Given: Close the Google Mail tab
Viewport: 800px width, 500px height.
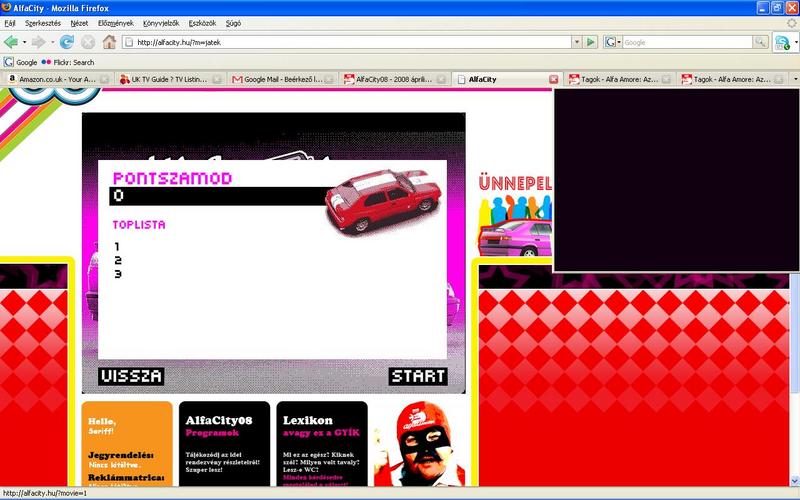Looking at the screenshot, I should [x=329, y=79].
